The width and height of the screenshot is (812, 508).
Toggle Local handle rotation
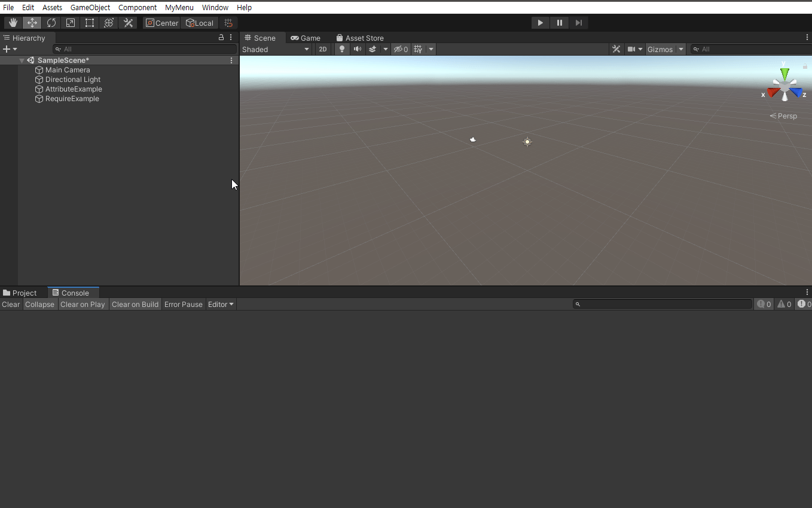[x=200, y=23]
